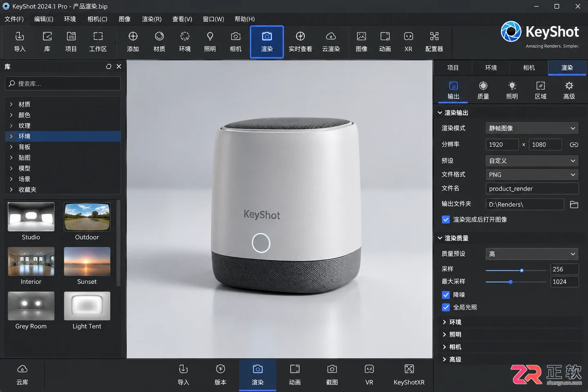Screen dimensions: 588x392
Task: Click the 搜索库 search field
Action: pyautogui.click(x=63, y=84)
